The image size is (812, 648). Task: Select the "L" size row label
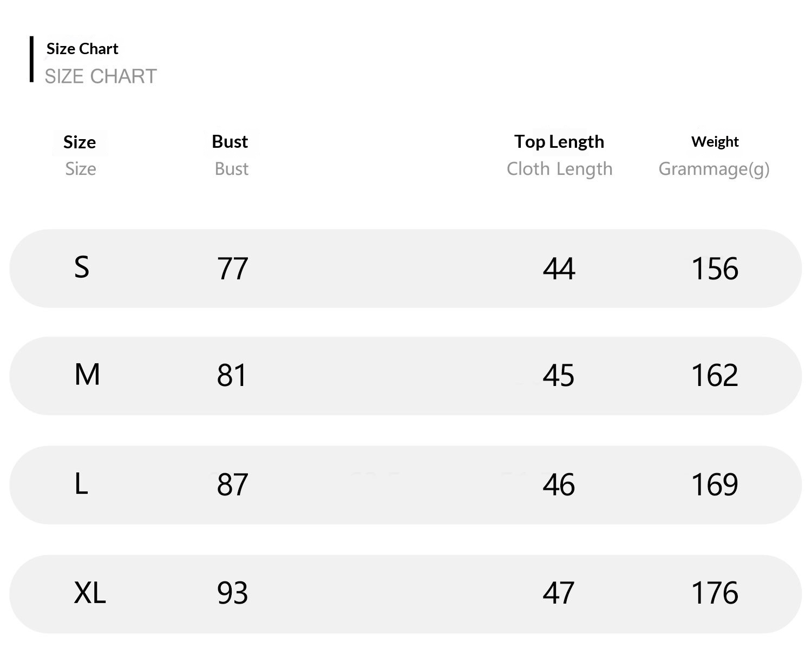81,484
